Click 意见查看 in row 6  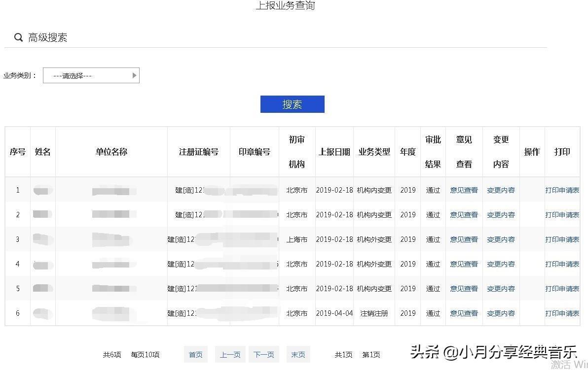click(464, 313)
